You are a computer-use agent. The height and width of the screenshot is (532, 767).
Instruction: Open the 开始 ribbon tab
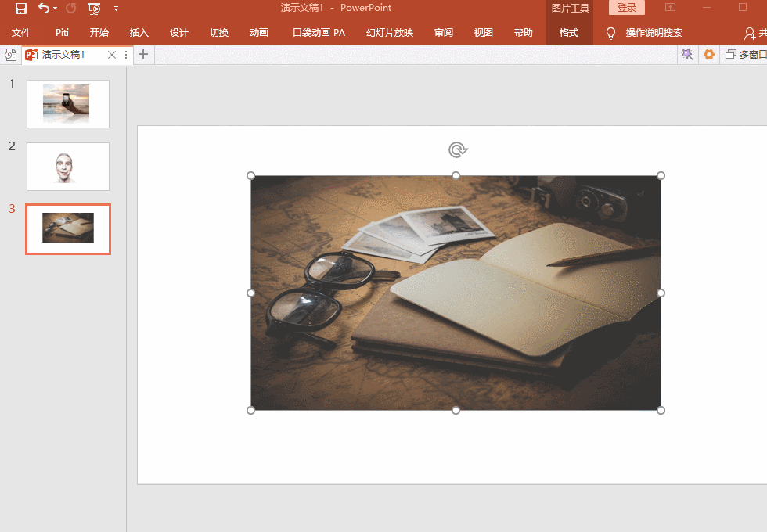point(99,33)
